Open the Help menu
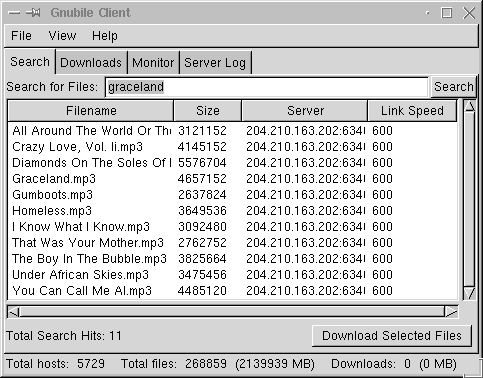 point(105,35)
